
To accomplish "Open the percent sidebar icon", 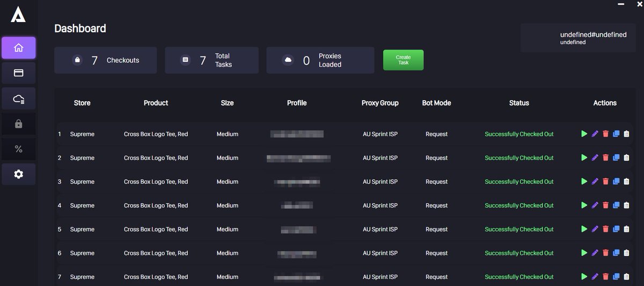I will pyautogui.click(x=18, y=149).
